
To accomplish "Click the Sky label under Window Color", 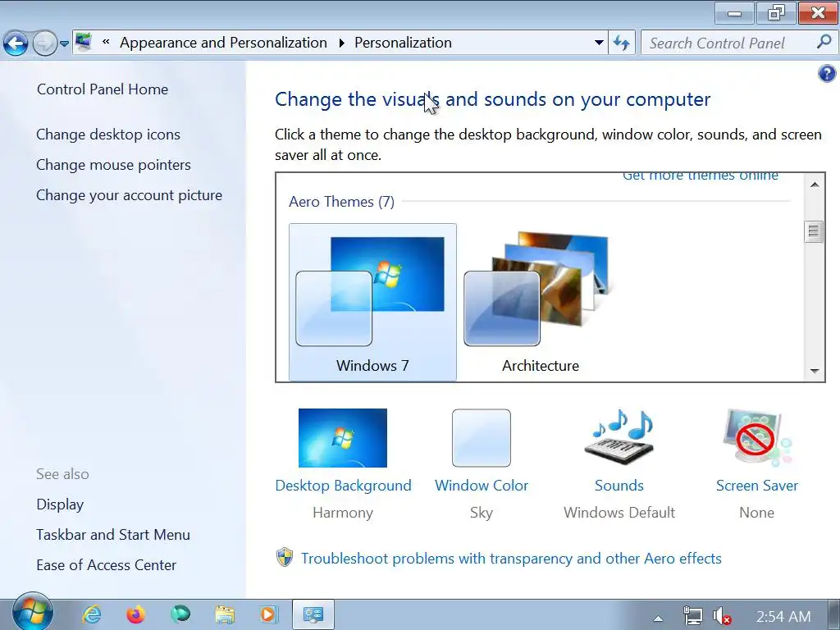I will (x=481, y=513).
